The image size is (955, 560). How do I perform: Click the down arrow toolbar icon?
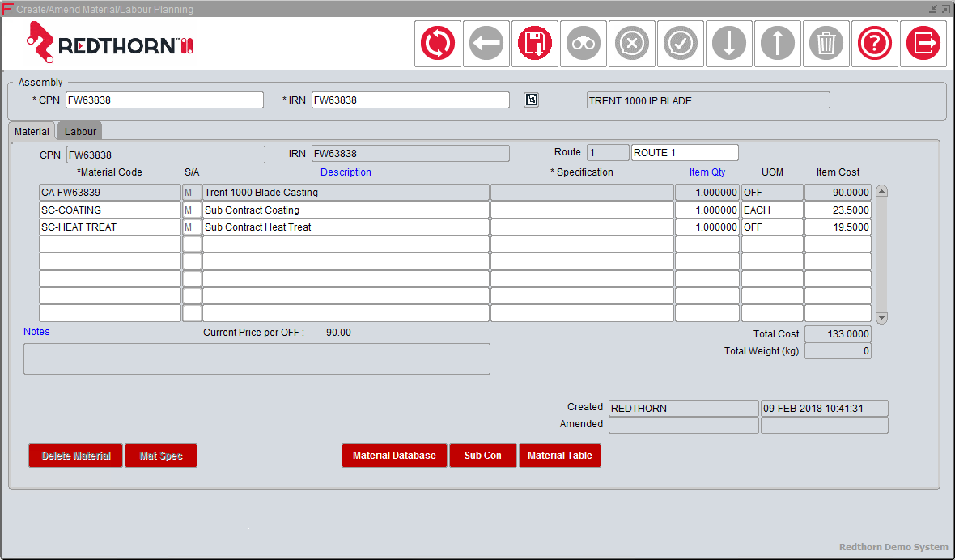click(728, 43)
